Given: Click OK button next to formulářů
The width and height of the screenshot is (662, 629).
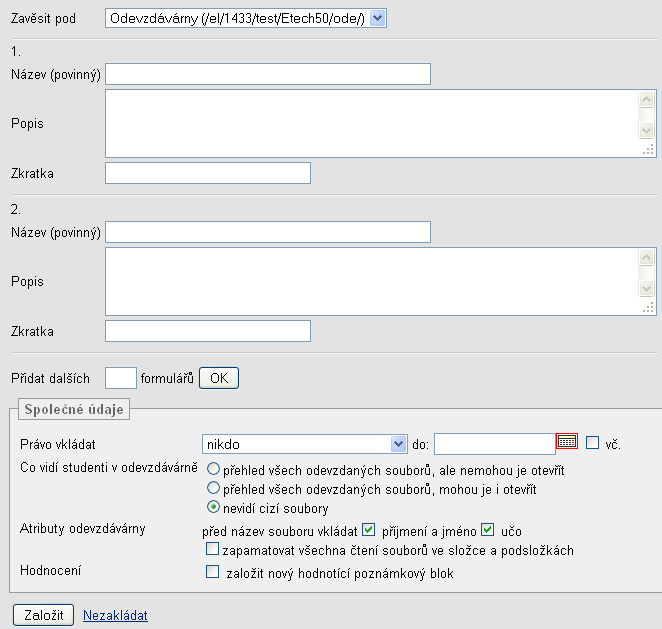Looking at the screenshot, I should pyautogui.click(x=219, y=378).
